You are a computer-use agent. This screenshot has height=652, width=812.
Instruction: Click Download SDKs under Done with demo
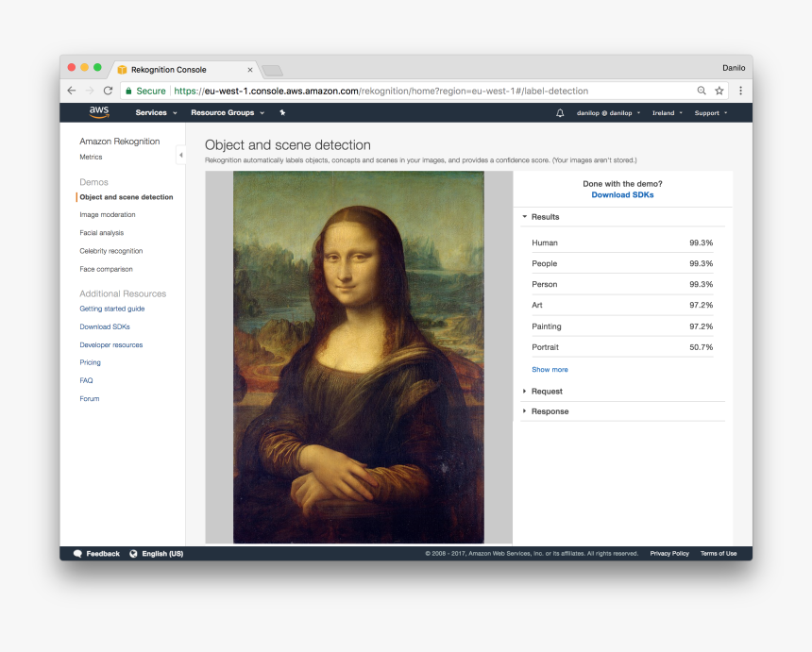(x=622, y=195)
